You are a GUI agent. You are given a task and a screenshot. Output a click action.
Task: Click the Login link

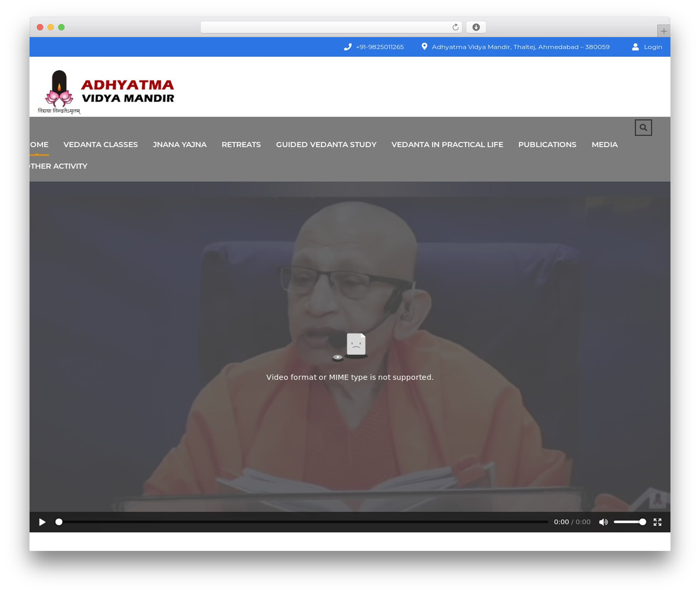653,47
